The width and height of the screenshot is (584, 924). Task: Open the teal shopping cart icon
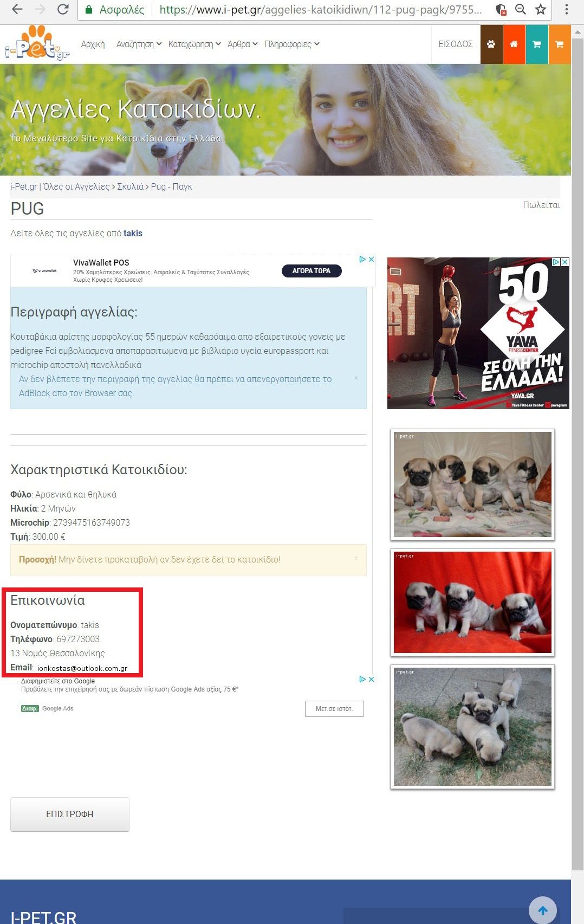[x=536, y=44]
